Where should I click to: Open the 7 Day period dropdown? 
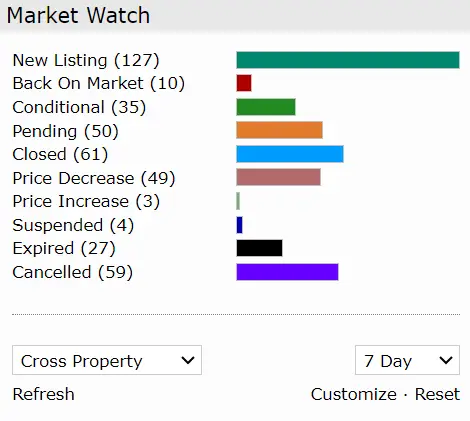pos(407,360)
